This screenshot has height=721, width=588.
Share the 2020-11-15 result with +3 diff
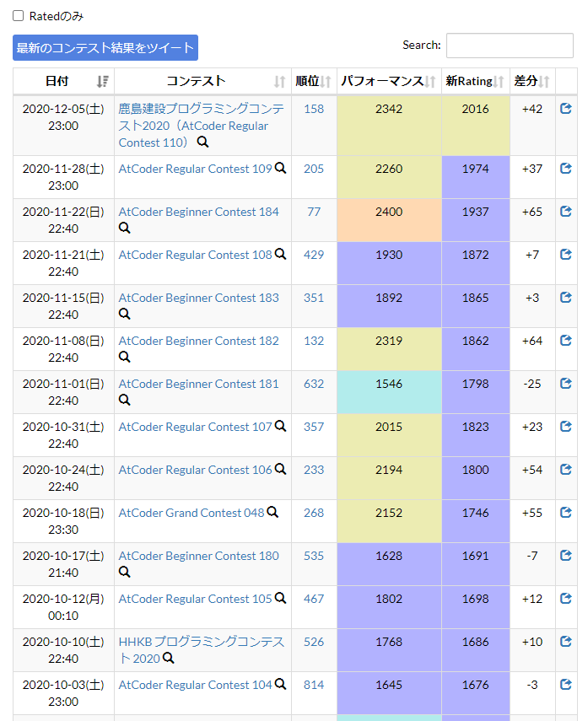pyautogui.click(x=566, y=298)
